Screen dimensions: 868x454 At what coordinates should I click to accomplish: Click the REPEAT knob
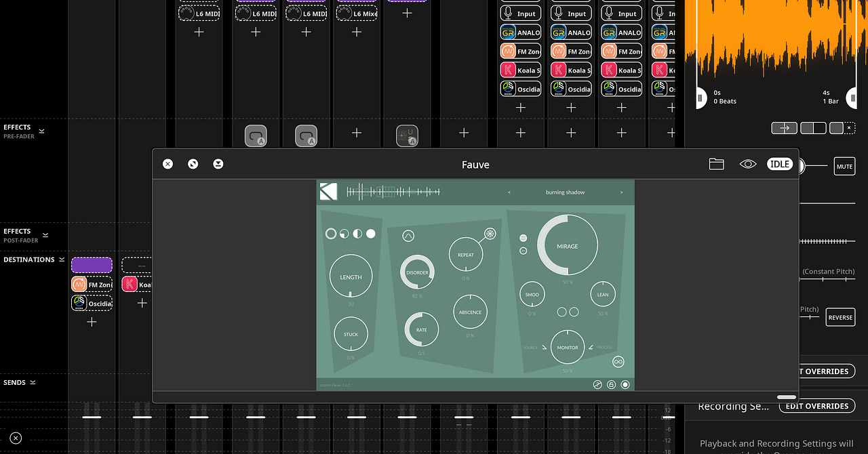tap(466, 255)
